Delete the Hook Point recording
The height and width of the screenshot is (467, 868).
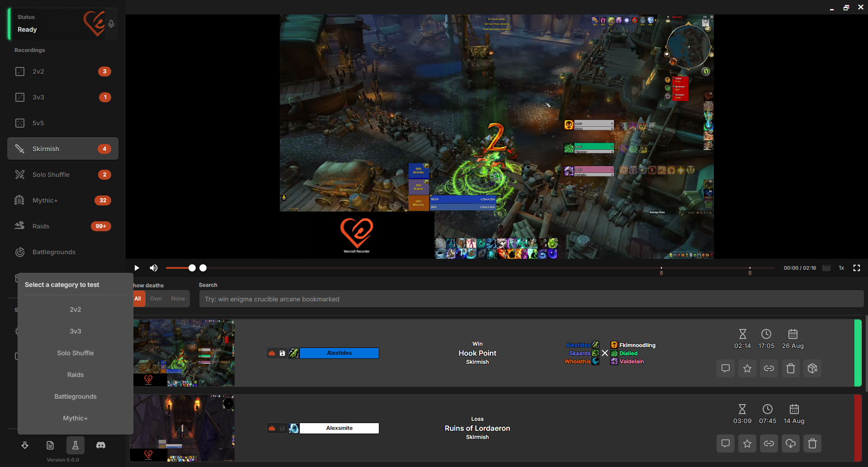[791, 368]
